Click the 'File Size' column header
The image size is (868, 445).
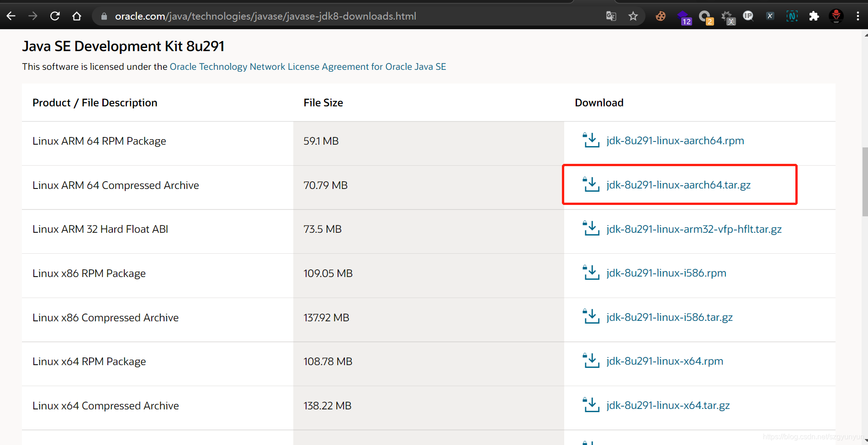323,103
